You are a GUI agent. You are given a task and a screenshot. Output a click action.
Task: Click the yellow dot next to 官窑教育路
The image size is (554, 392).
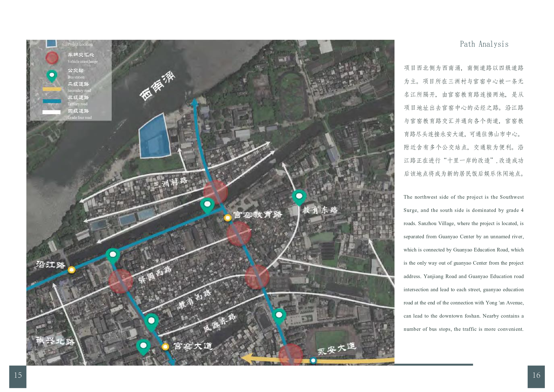pos(228,218)
